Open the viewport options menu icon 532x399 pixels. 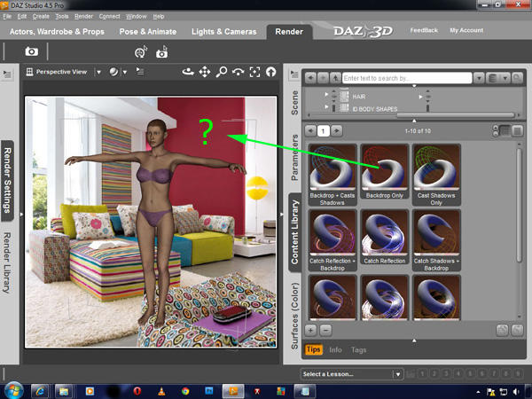(140, 71)
